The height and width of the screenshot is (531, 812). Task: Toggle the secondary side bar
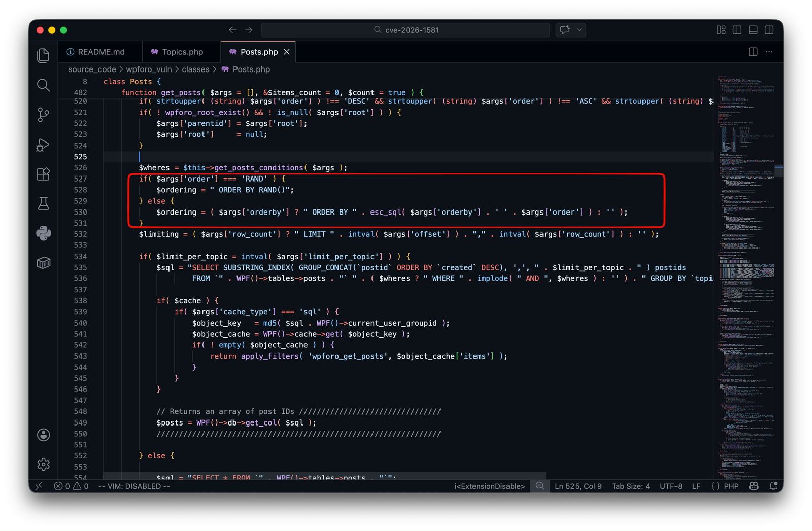(769, 30)
